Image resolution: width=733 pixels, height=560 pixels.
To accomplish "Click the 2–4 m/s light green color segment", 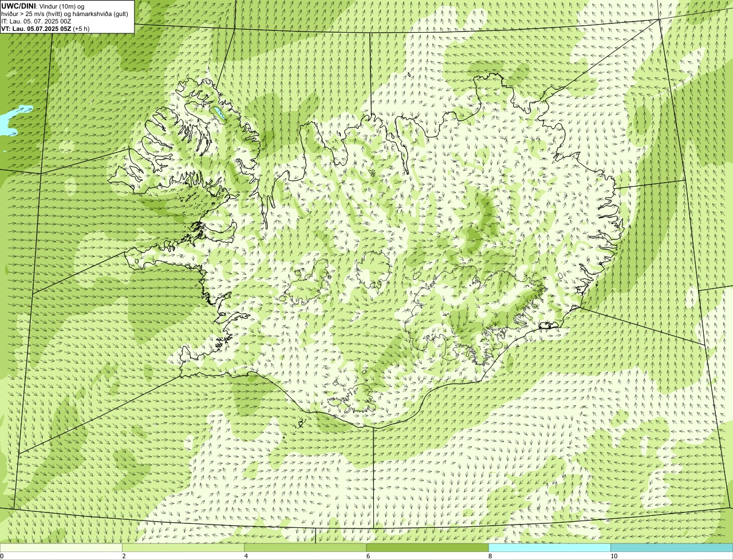I will click(183, 547).
